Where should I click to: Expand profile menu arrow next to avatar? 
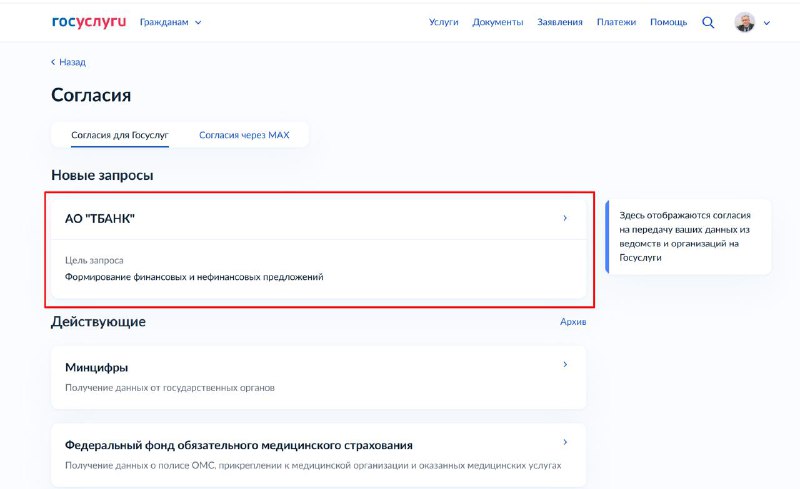point(767,23)
